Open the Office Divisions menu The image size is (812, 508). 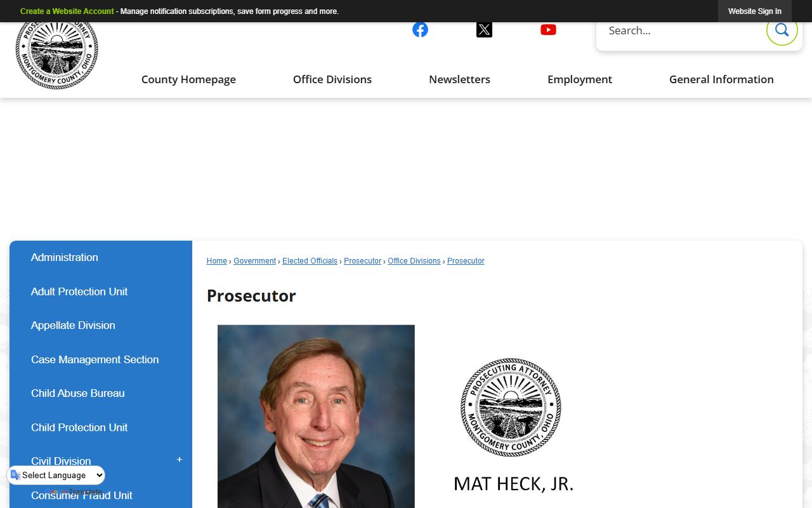pyautogui.click(x=332, y=79)
